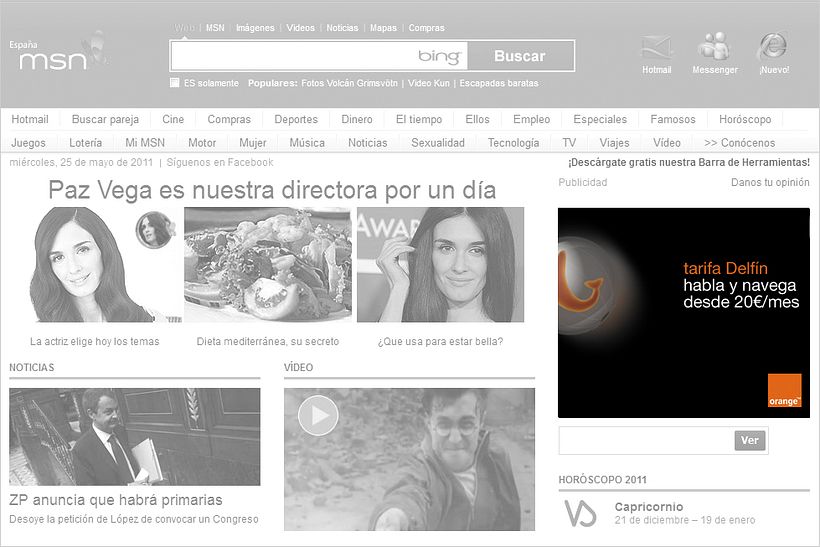Click the MSN España butterfly logo
Image resolution: width=820 pixels, height=547 pixels.
pos(59,52)
